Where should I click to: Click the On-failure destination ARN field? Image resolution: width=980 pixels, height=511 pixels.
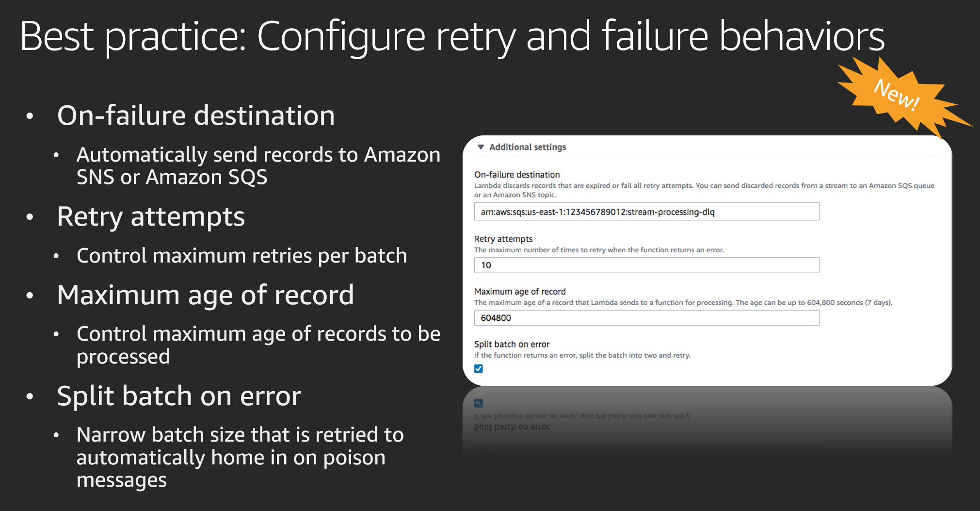[x=646, y=212]
